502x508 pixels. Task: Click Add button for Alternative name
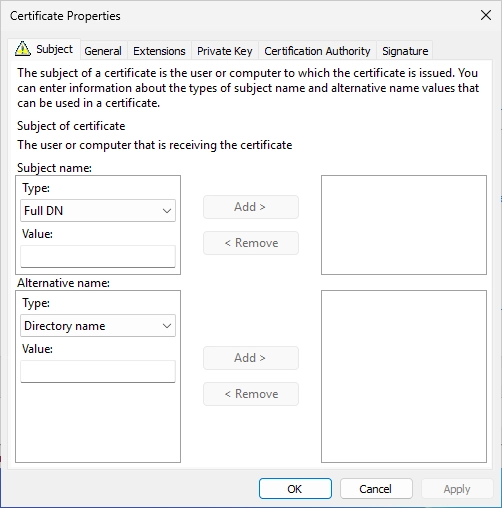[x=251, y=358]
